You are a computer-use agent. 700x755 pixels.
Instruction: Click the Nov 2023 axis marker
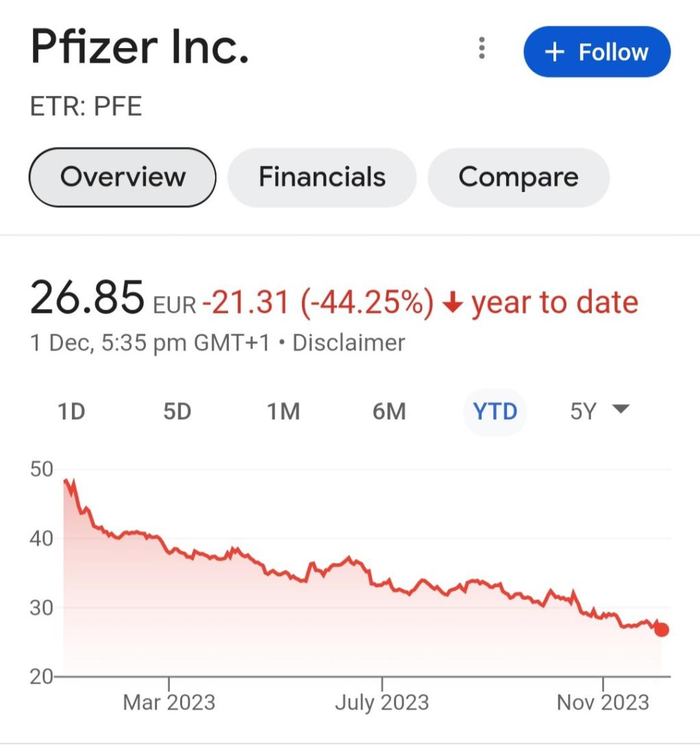(603, 702)
